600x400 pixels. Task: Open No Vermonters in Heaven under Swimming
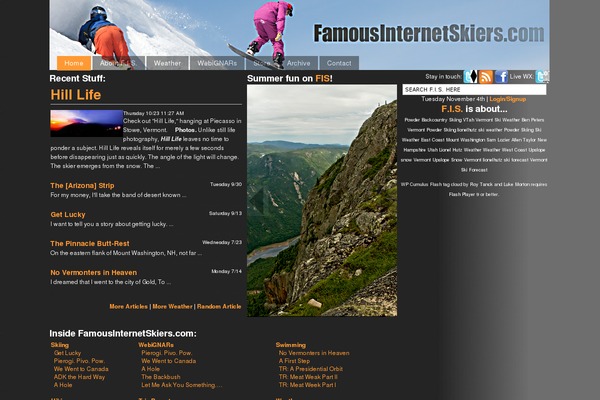pos(314,353)
